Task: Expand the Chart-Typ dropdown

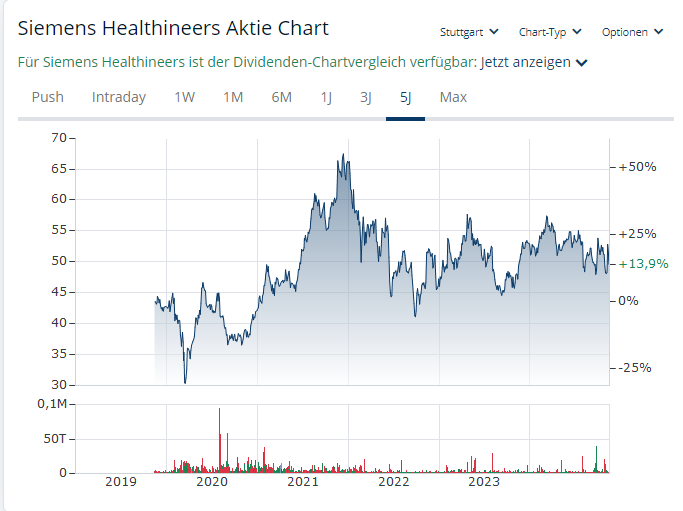Action: tap(550, 32)
